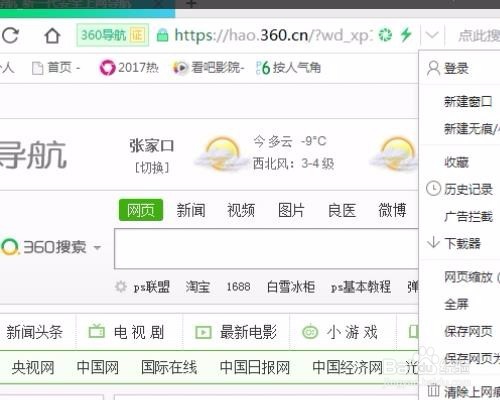Open the 按人气角 bookmark
500x400 pixels.
(x=288, y=68)
